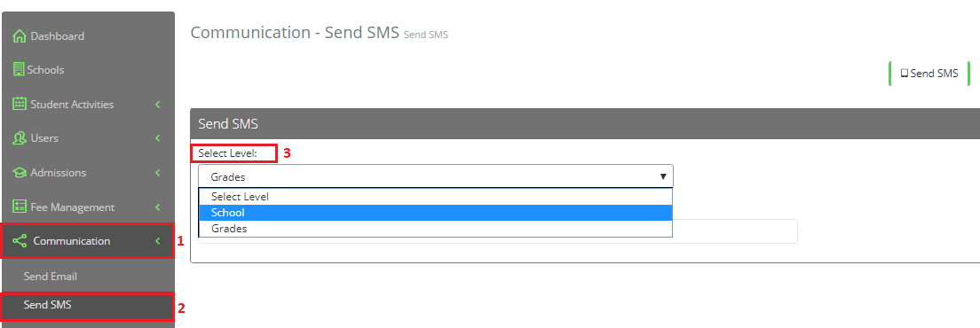Open Send SMS sidebar item
This screenshot has height=328, width=980.
[87, 306]
